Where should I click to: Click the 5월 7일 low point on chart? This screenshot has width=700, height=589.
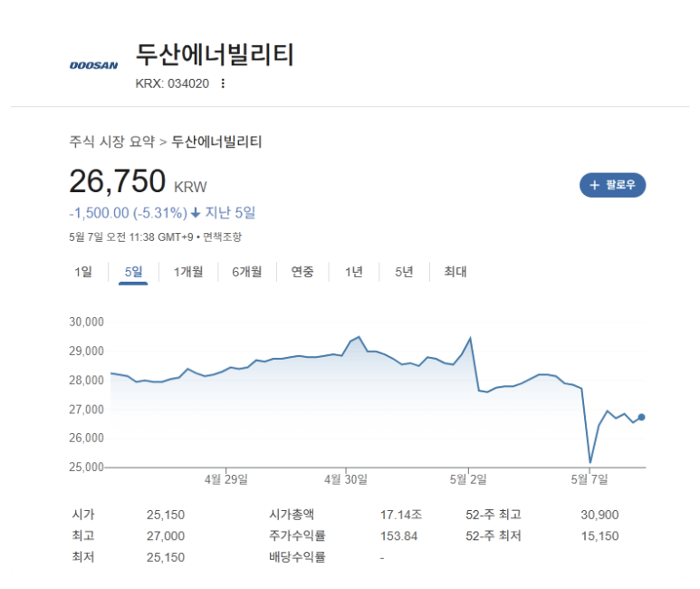coord(590,462)
